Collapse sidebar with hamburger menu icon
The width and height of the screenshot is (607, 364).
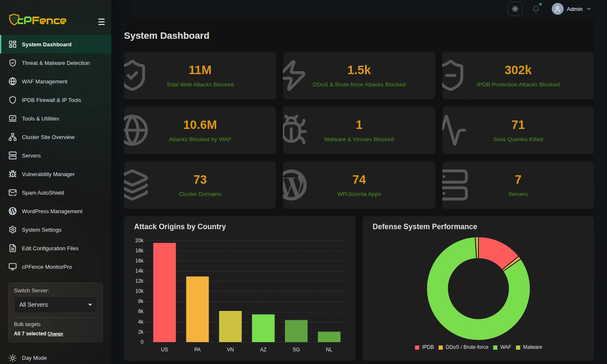(101, 22)
